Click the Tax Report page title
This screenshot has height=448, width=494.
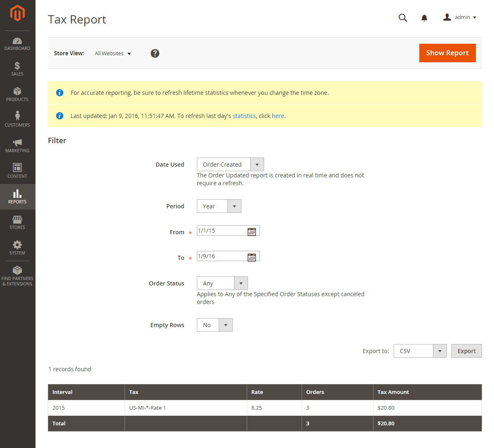(77, 19)
